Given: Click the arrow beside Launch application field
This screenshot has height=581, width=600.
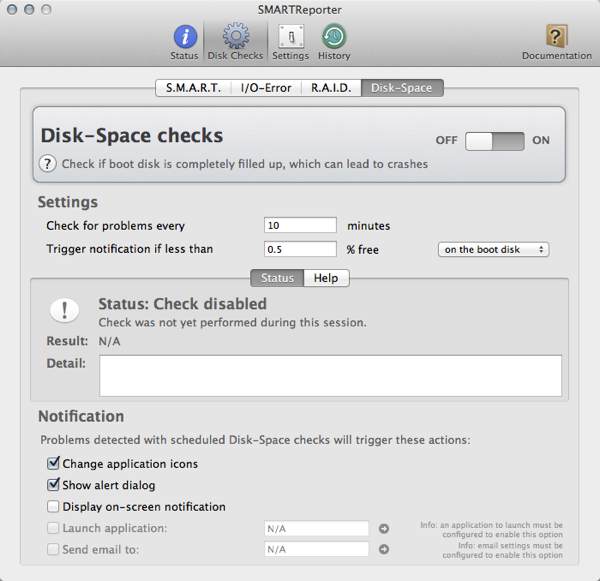Looking at the screenshot, I should pos(384,529).
